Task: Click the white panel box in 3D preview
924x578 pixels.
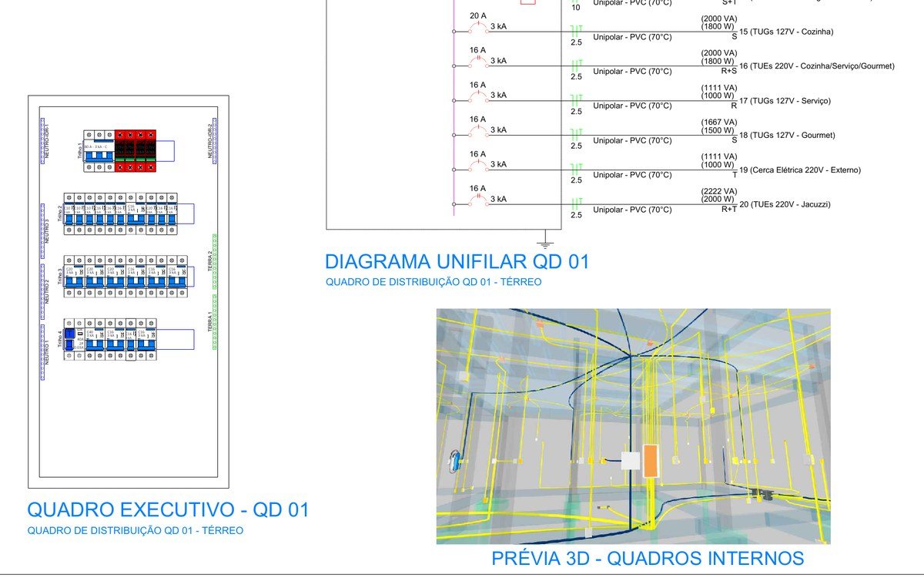Action: click(631, 460)
